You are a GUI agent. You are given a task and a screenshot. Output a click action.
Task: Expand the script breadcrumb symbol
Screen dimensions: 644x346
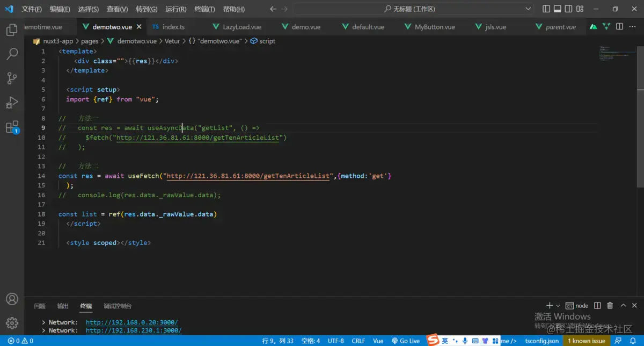click(263, 41)
